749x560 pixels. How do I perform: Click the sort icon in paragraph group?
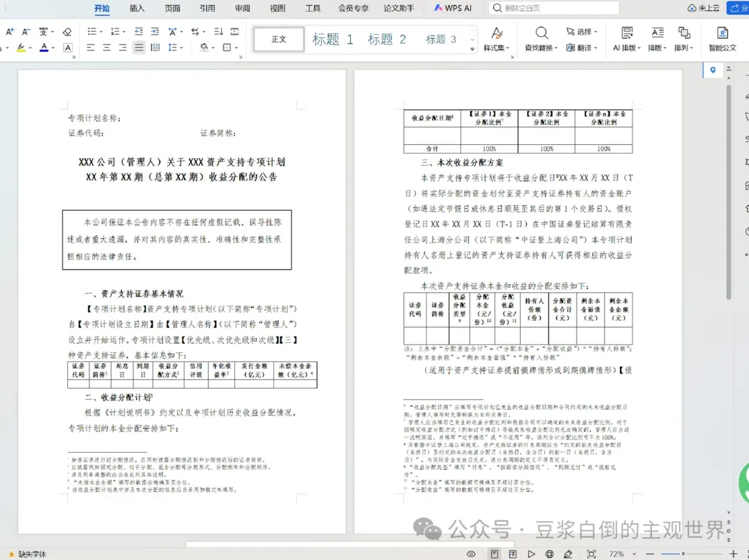218,31
